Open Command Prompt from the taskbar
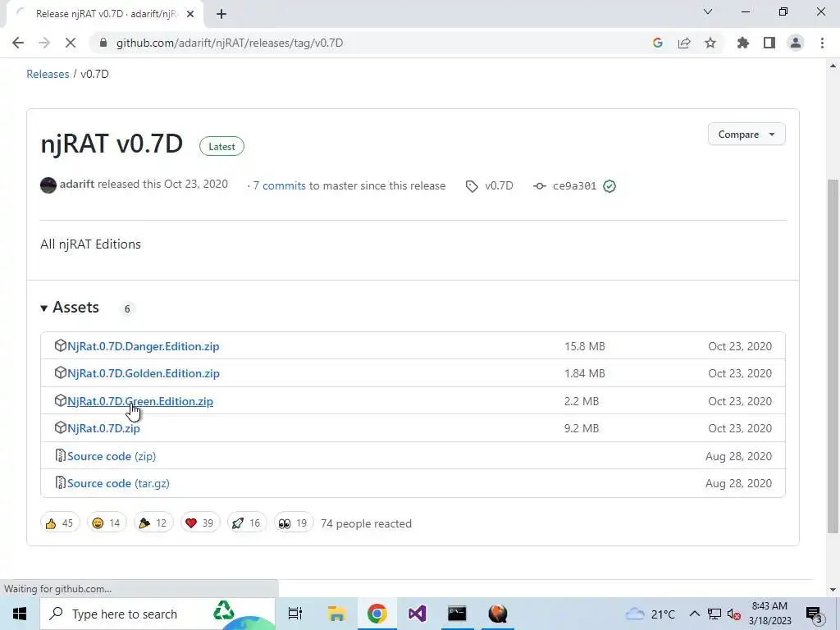This screenshot has height=630, width=840. click(x=457, y=614)
